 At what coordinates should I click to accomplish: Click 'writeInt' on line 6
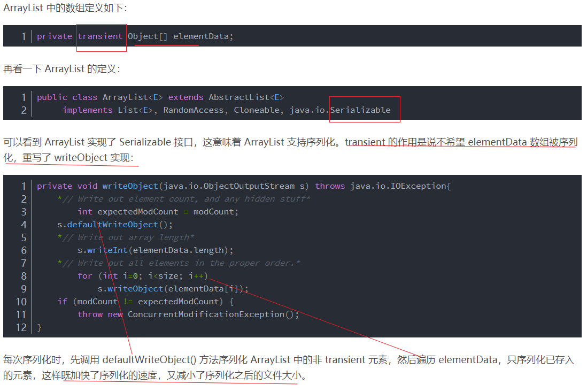point(107,250)
